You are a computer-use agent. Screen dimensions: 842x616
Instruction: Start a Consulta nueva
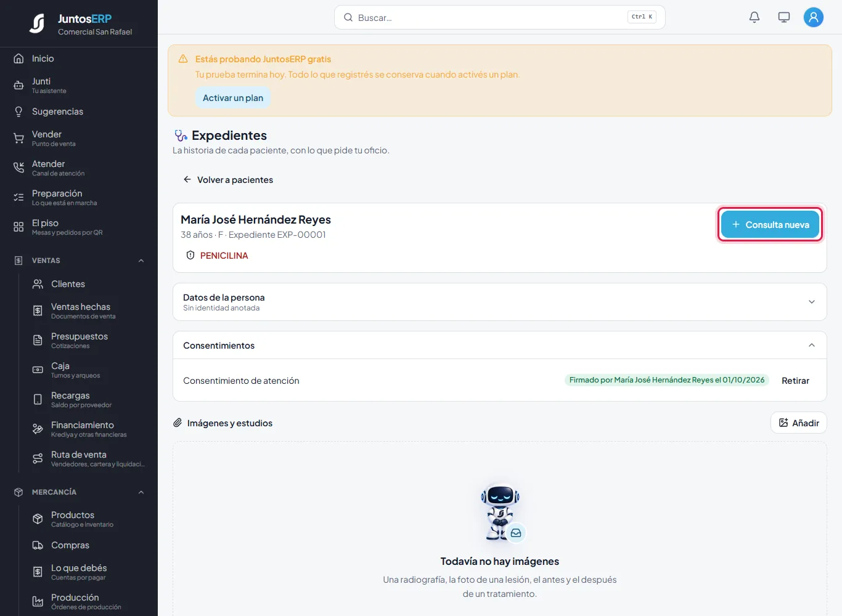[770, 225]
